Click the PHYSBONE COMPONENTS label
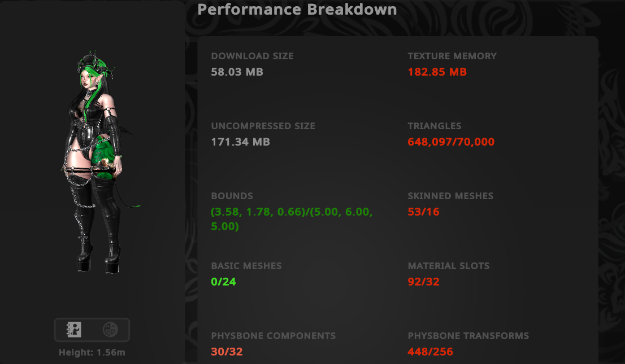This screenshot has height=364, width=625. pyautogui.click(x=274, y=336)
